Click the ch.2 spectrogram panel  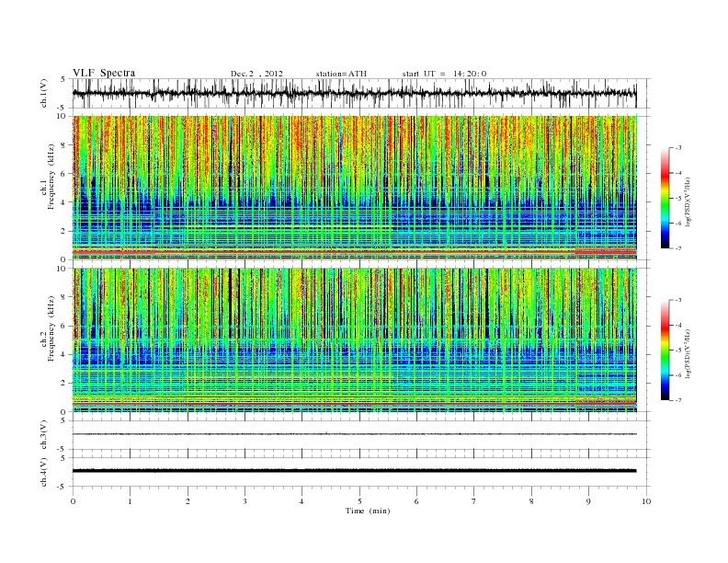click(354, 340)
